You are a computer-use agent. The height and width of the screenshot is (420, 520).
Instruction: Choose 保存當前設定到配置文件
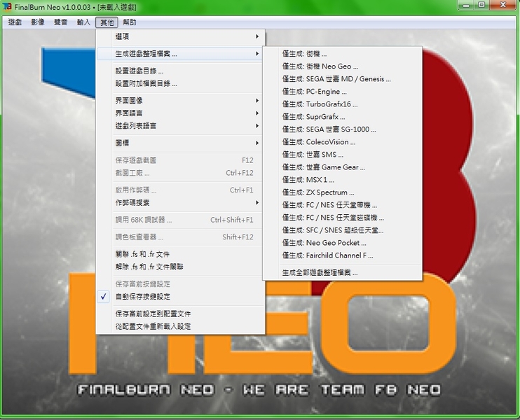(x=181, y=314)
